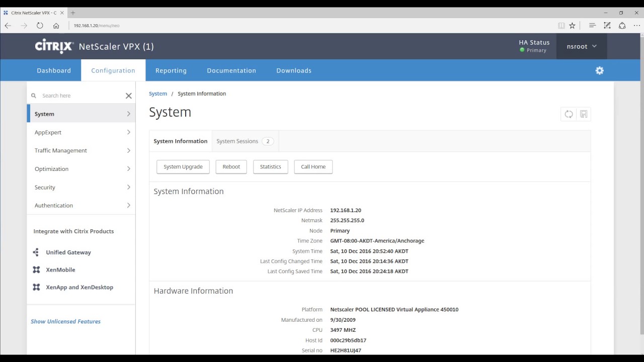Expand the Optimization chevron
Image resolution: width=644 pixels, height=362 pixels.
coord(128,169)
